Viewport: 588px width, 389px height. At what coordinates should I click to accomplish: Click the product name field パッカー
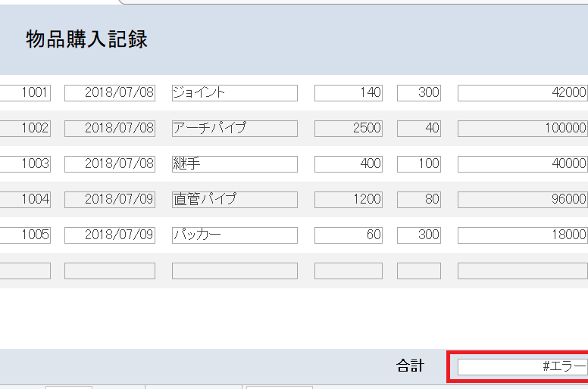click(x=234, y=235)
